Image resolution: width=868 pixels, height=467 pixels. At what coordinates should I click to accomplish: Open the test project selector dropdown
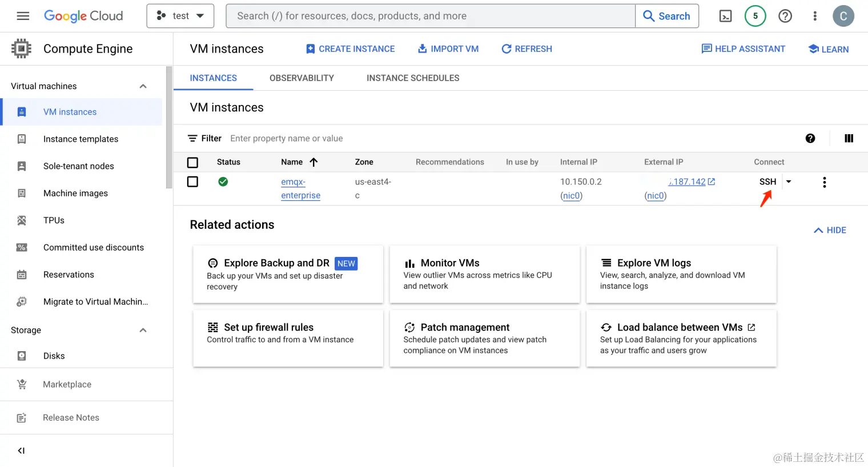coord(180,16)
